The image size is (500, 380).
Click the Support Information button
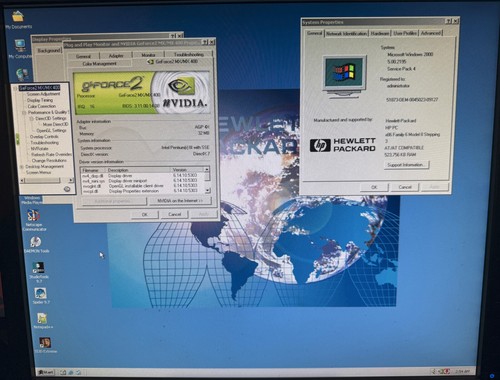406,165
